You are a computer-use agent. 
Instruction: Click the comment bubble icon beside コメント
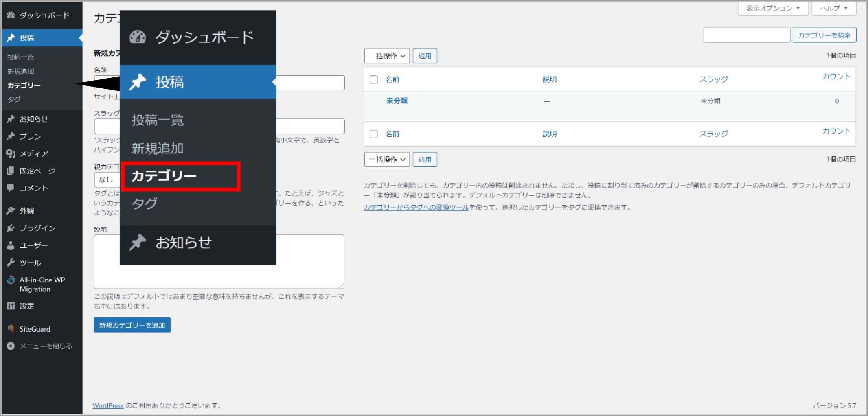pyautogui.click(x=11, y=188)
